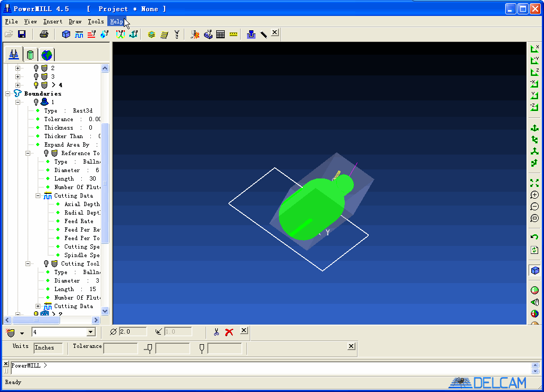Open Feed Rates square-wave icon in toolbar
This screenshot has height=392, width=544.
coord(79,34)
